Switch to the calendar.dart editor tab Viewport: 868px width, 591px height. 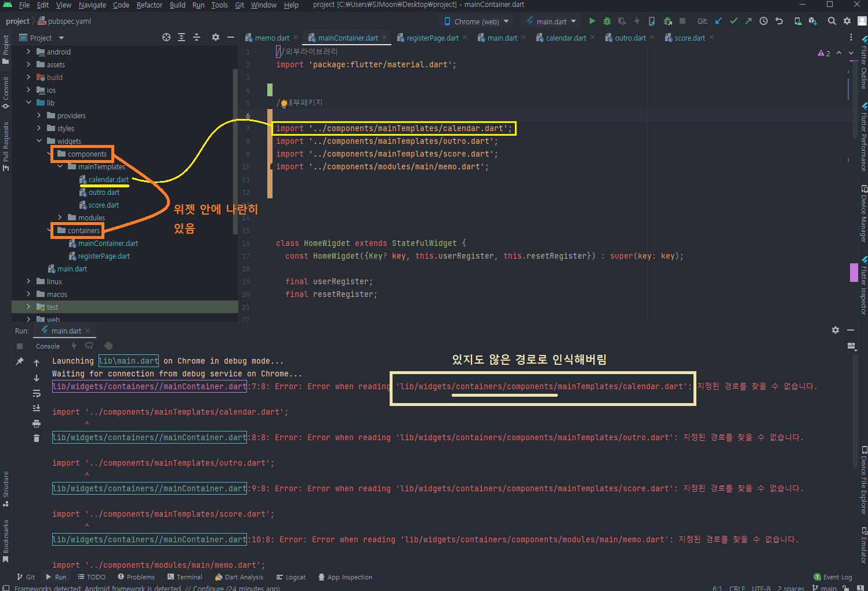(565, 38)
